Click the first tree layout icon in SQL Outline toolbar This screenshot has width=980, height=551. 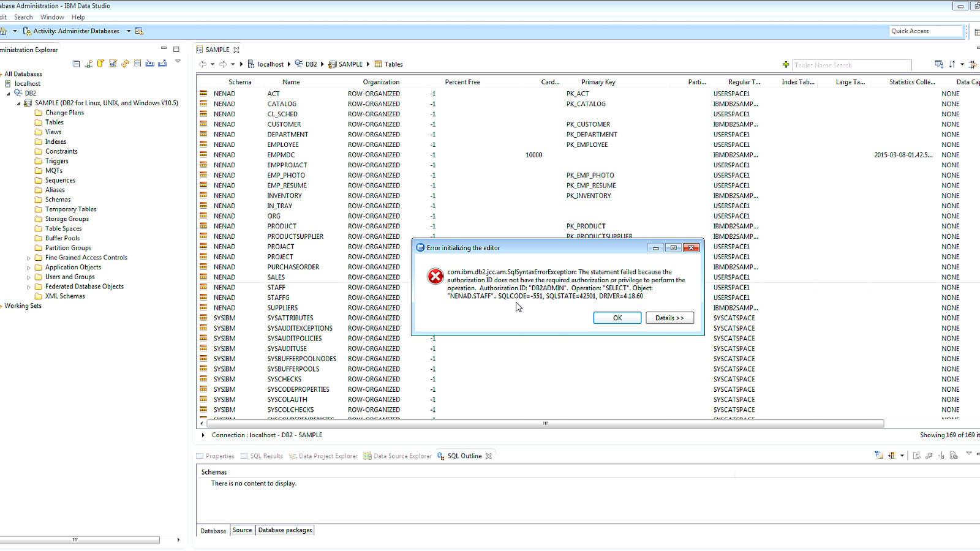click(x=879, y=455)
